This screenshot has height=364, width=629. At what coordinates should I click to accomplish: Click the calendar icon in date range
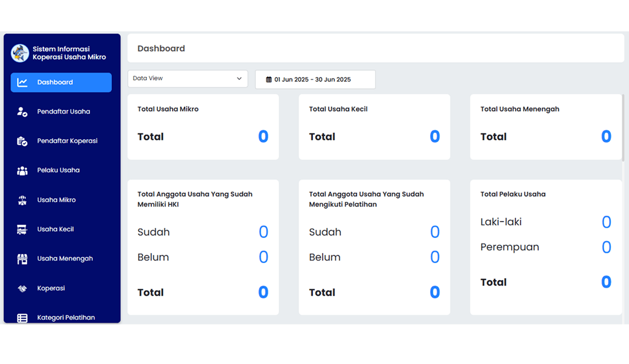pos(269,80)
